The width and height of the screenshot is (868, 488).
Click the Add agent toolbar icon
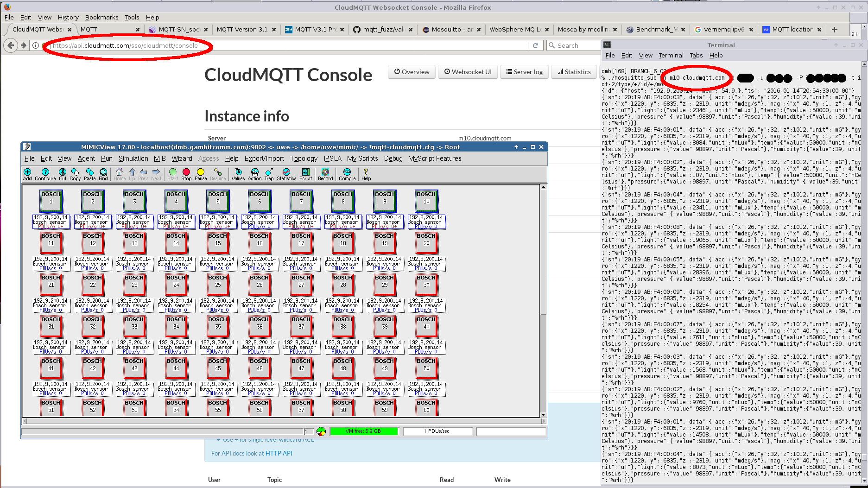(27, 174)
